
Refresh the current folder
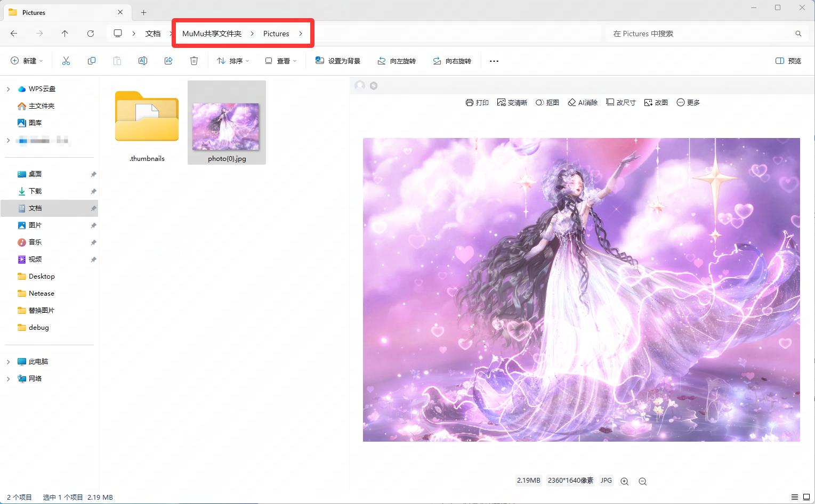click(91, 34)
